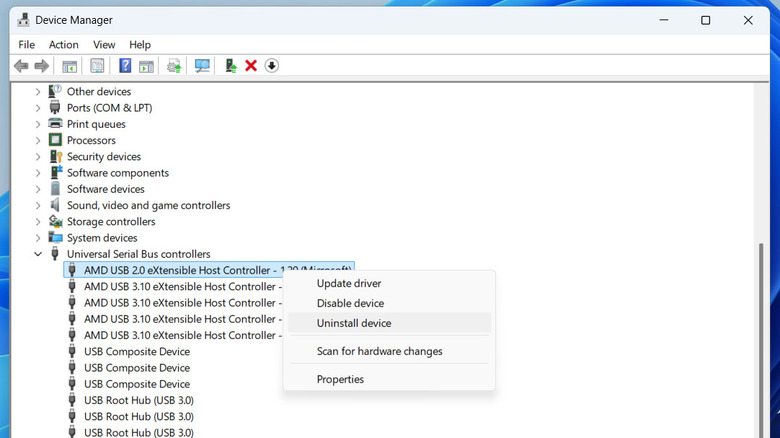Expand the Storage controllers category

tap(38, 222)
